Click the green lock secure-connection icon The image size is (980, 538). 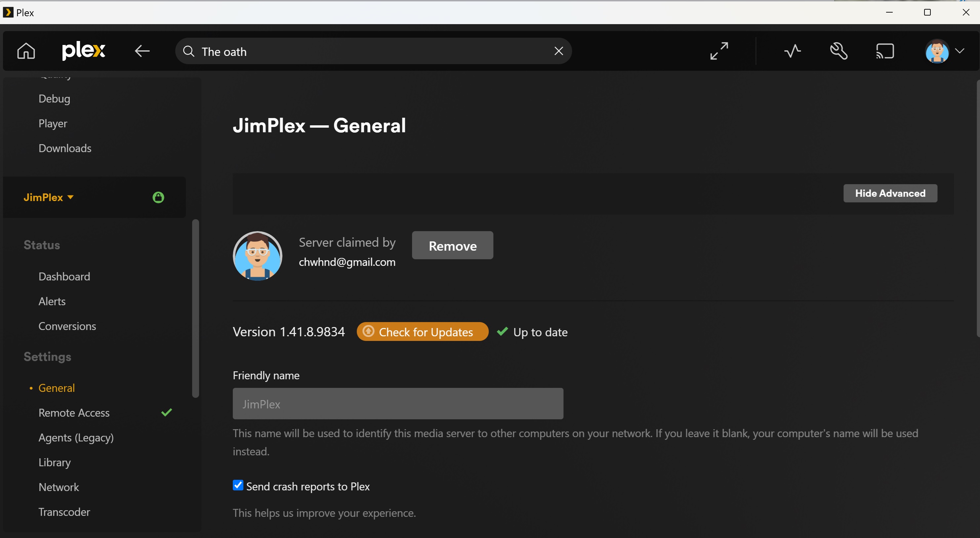158,197
